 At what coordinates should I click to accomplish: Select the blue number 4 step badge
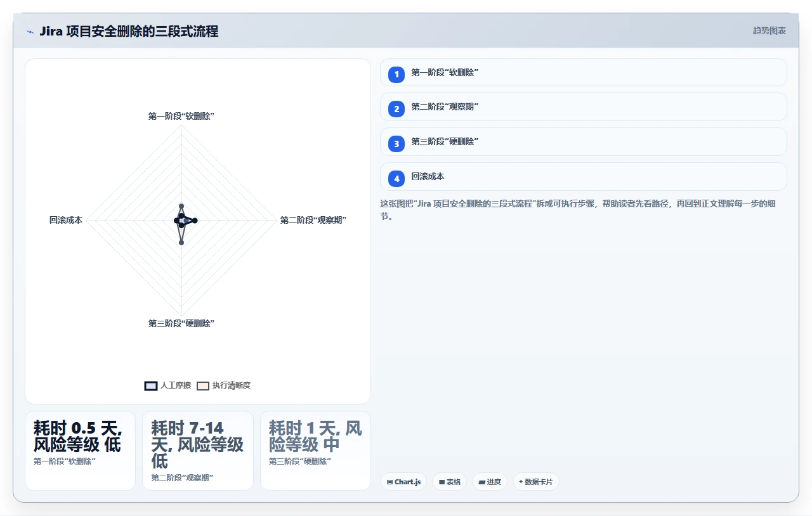(x=396, y=178)
